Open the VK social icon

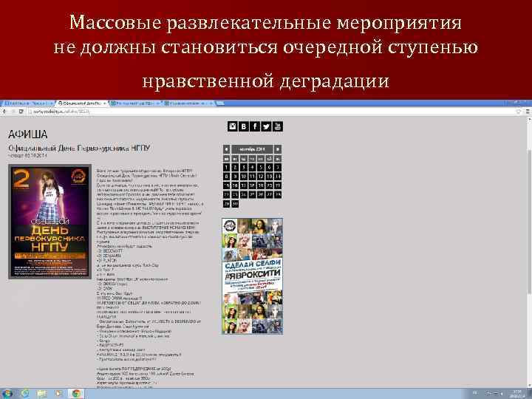[244, 126]
